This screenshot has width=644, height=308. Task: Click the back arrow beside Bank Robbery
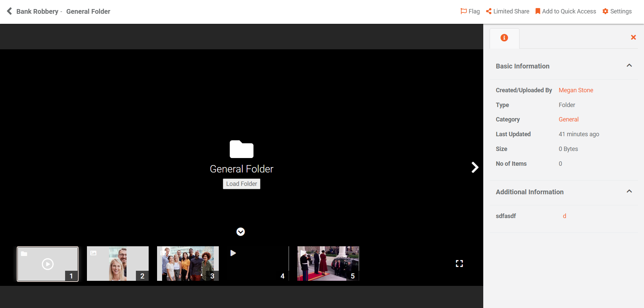click(x=9, y=11)
